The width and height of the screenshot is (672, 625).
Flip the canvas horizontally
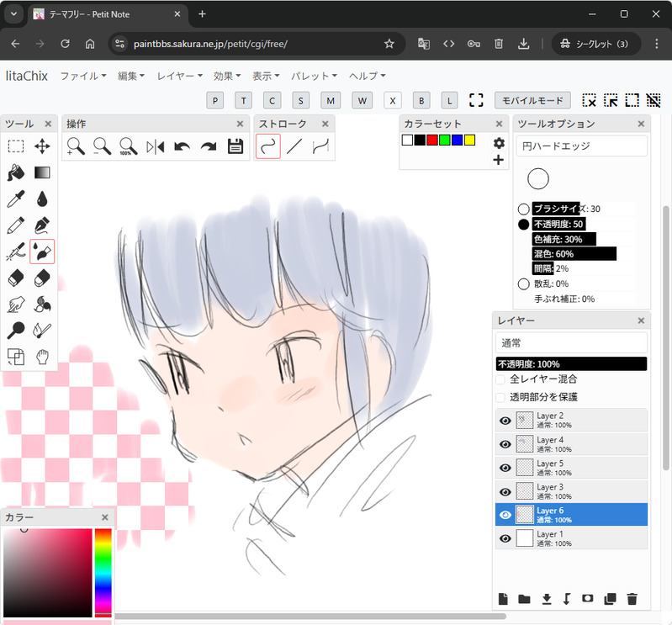tap(155, 147)
